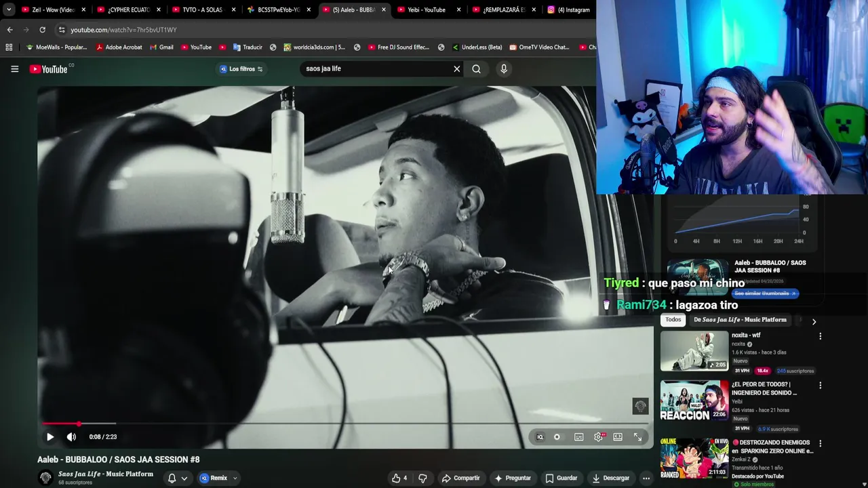This screenshot has height=488, width=868.
Task: Open Gmail bookmark
Action: click(x=161, y=47)
